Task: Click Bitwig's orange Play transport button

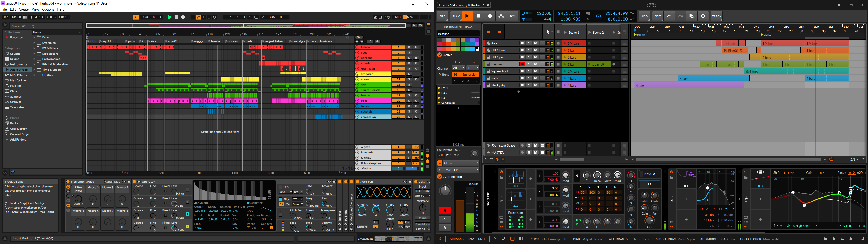Action: pyautogui.click(x=467, y=16)
